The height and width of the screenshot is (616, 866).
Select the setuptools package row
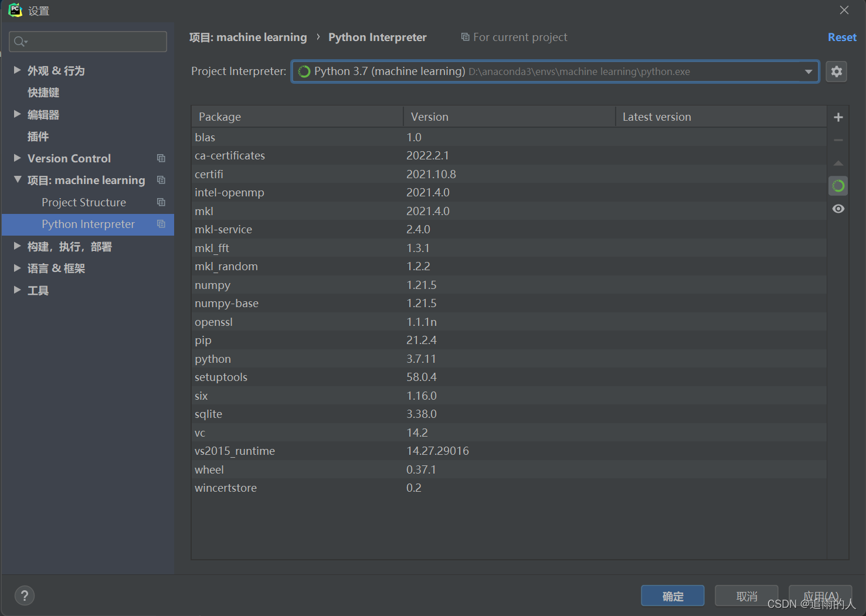(x=509, y=377)
